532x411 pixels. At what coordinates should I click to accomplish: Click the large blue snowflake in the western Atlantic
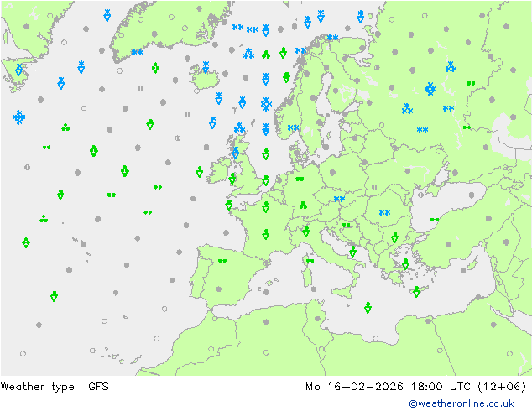(19, 117)
